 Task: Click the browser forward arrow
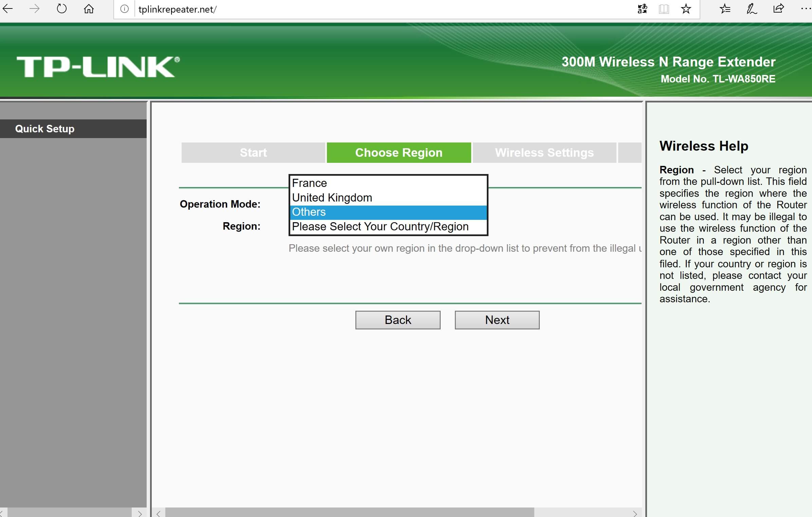34,9
